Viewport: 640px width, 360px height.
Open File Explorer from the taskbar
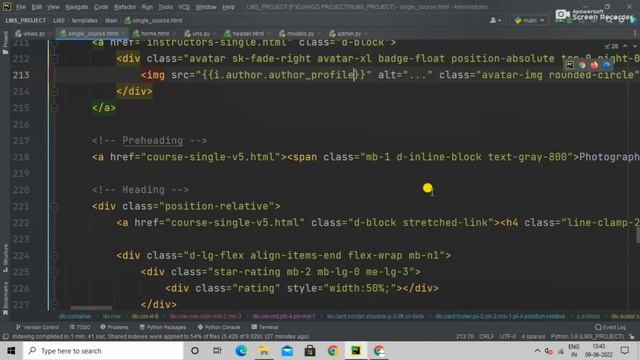click(264, 351)
